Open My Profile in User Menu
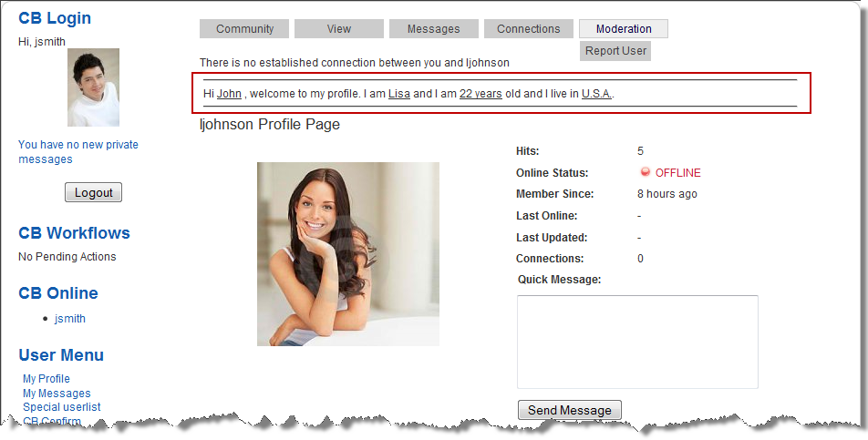The image size is (868, 440). [x=46, y=379]
